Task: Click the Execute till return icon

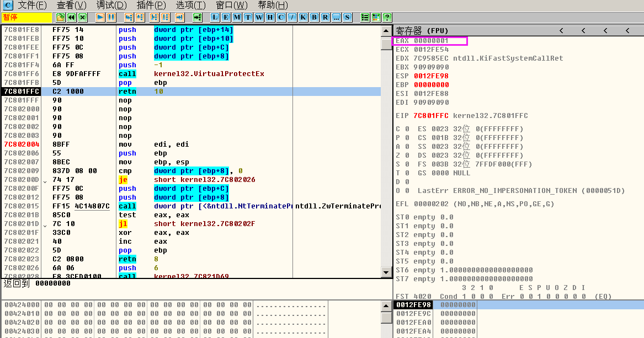Action: (x=178, y=17)
